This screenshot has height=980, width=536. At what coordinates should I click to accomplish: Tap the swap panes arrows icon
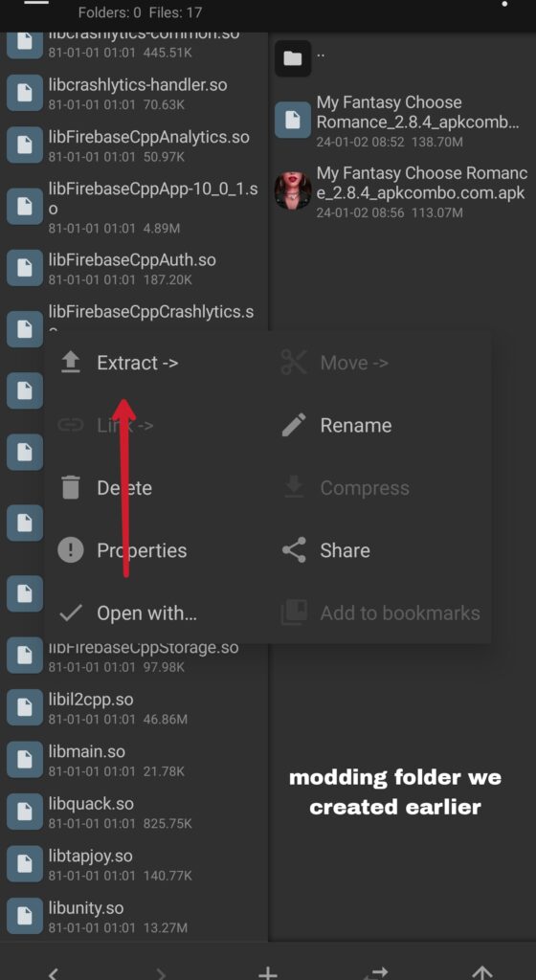(x=375, y=972)
